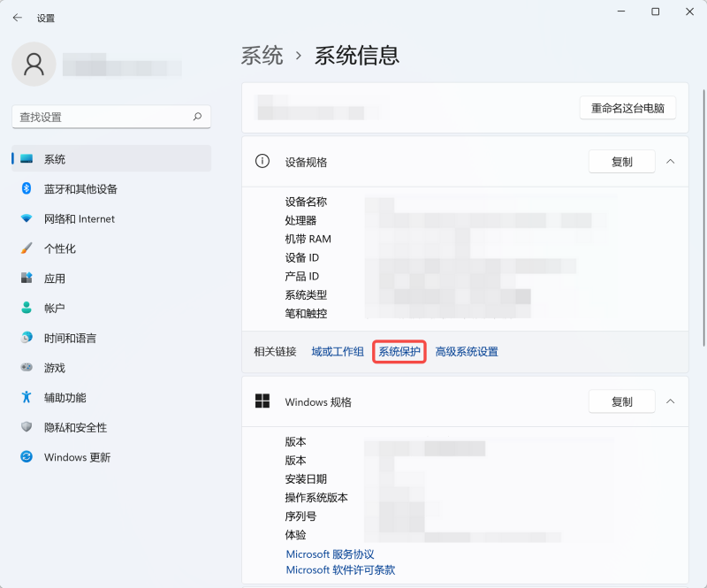This screenshot has height=588, width=707.
Task: Open 时间和语言 settings
Action: (111, 338)
